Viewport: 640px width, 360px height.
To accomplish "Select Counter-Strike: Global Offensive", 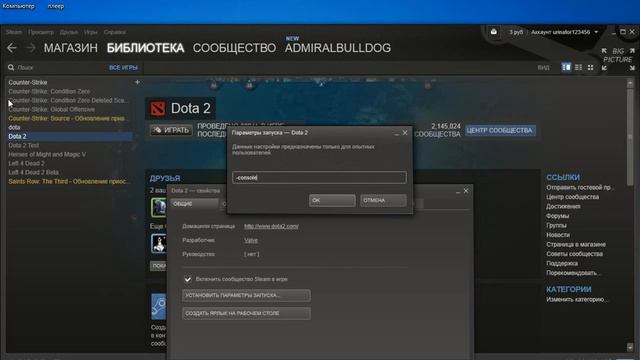I will coord(51,109).
